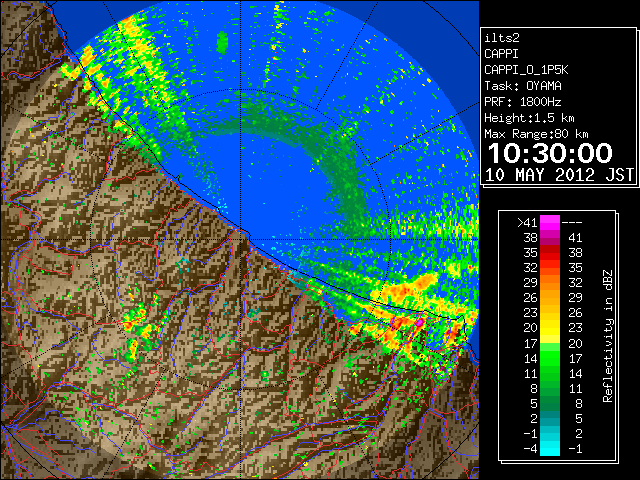Viewport: 640px width, 480px height.
Task: Click the red swatch in reflectivity legend
Action: point(549,253)
